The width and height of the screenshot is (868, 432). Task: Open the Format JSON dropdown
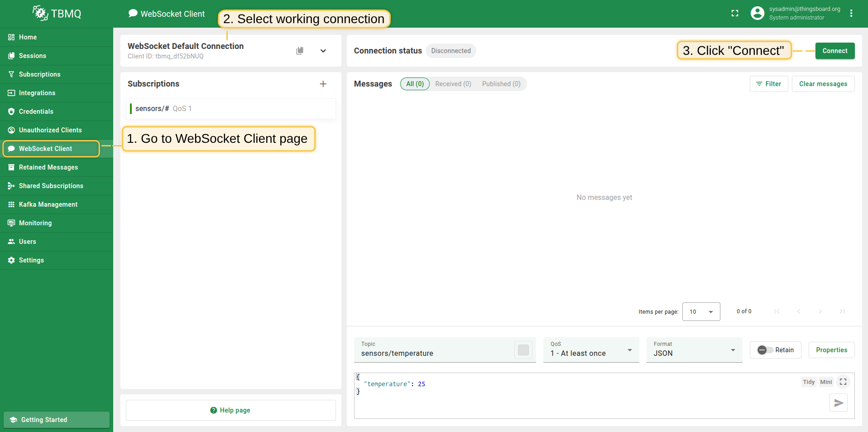click(694, 350)
